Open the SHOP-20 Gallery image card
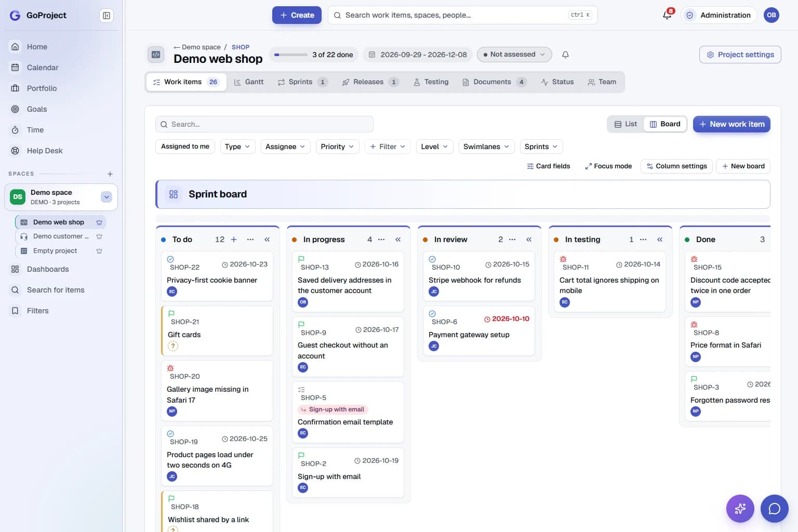 click(x=217, y=391)
